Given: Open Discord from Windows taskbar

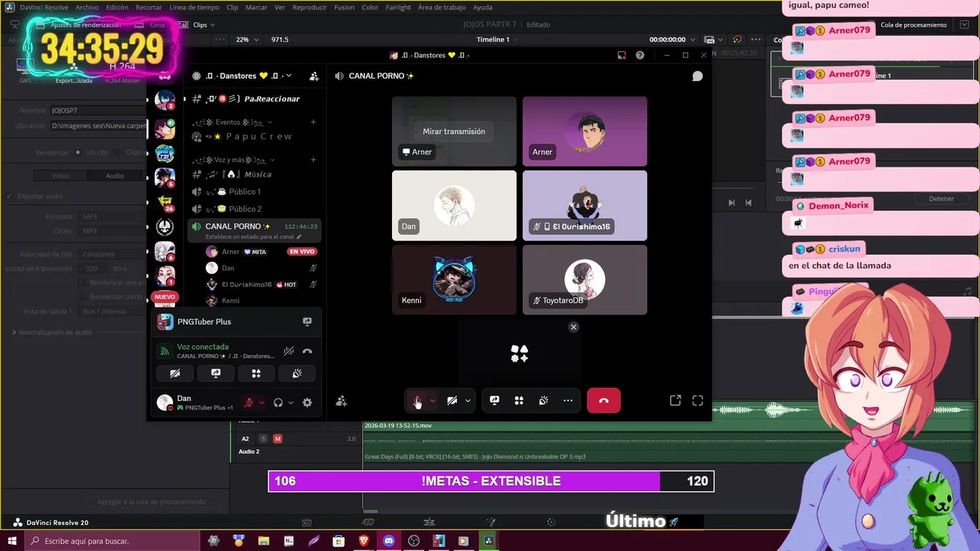Looking at the screenshot, I should click(389, 541).
